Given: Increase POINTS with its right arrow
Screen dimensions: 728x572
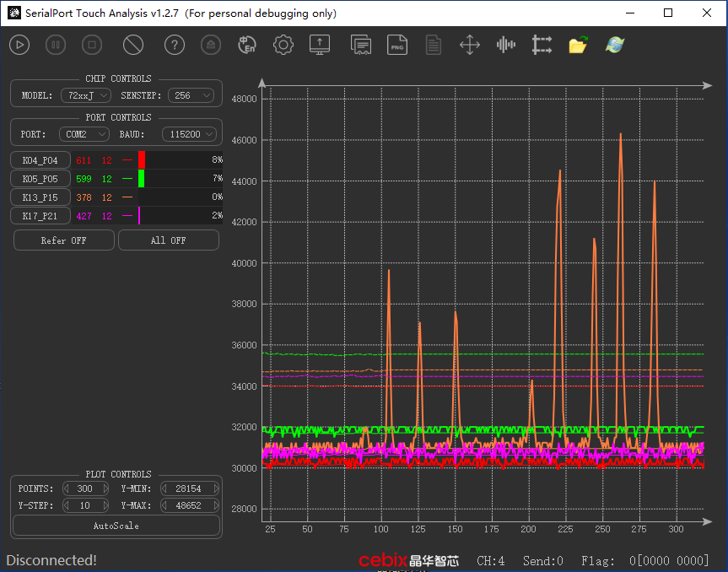Looking at the screenshot, I should [105, 488].
